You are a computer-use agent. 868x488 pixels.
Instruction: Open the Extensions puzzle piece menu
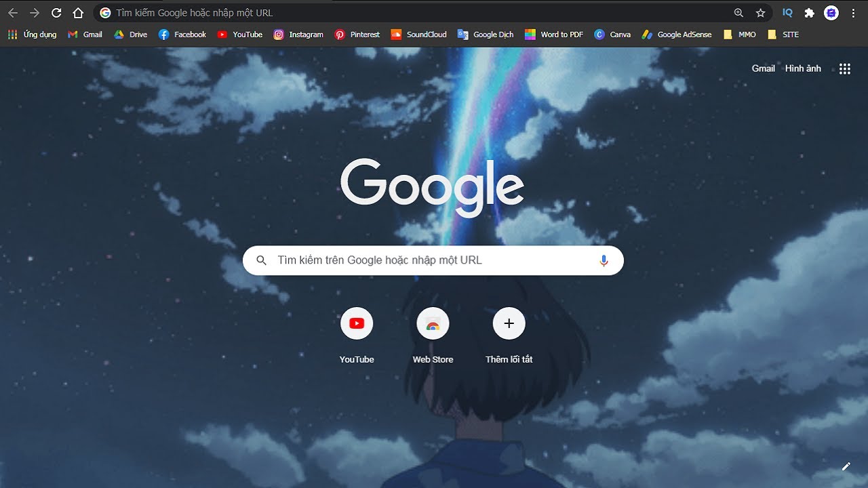coord(809,13)
